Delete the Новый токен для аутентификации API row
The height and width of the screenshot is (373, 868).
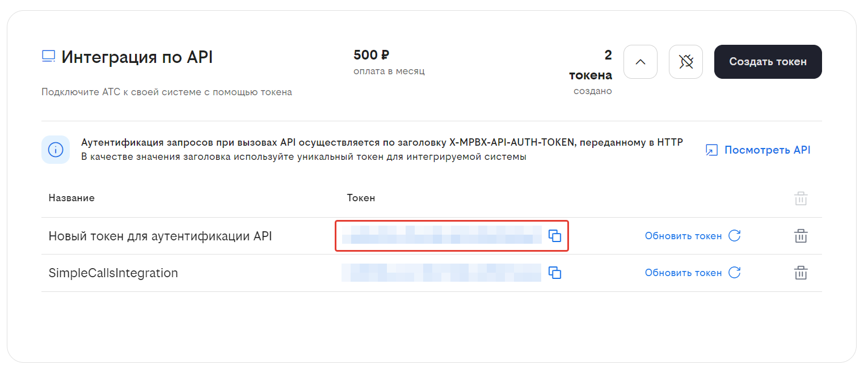pos(800,236)
